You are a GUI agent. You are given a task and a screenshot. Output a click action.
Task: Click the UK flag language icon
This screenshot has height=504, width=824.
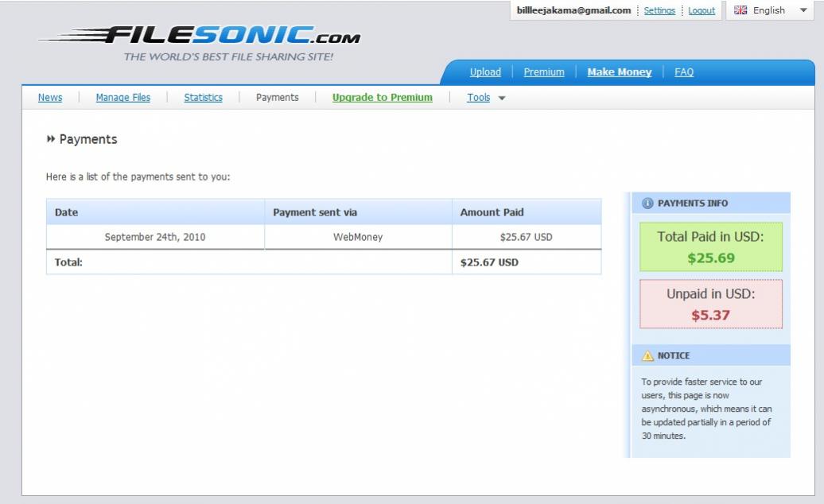pos(740,10)
